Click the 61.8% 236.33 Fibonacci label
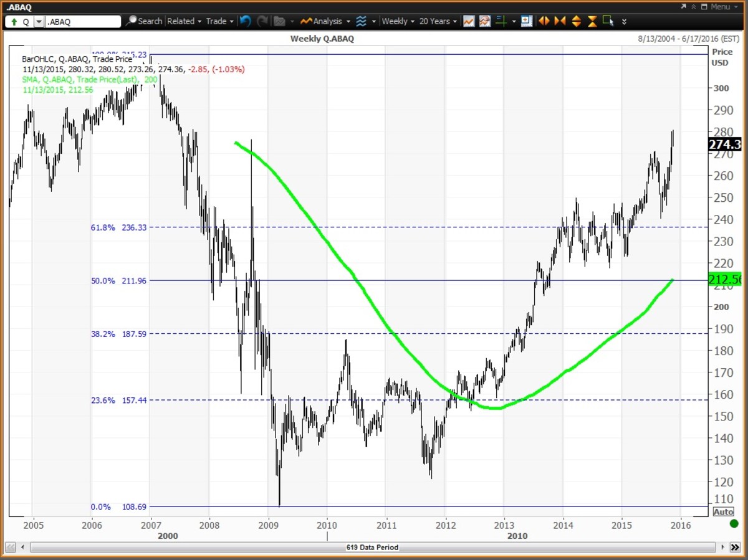The height and width of the screenshot is (560, 748). (x=119, y=228)
